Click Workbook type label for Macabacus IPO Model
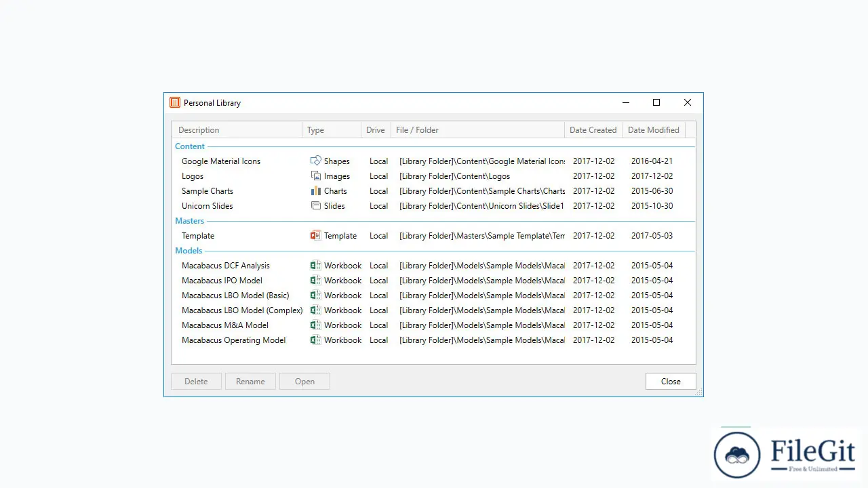This screenshot has width=868, height=488. [x=342, y=281]
